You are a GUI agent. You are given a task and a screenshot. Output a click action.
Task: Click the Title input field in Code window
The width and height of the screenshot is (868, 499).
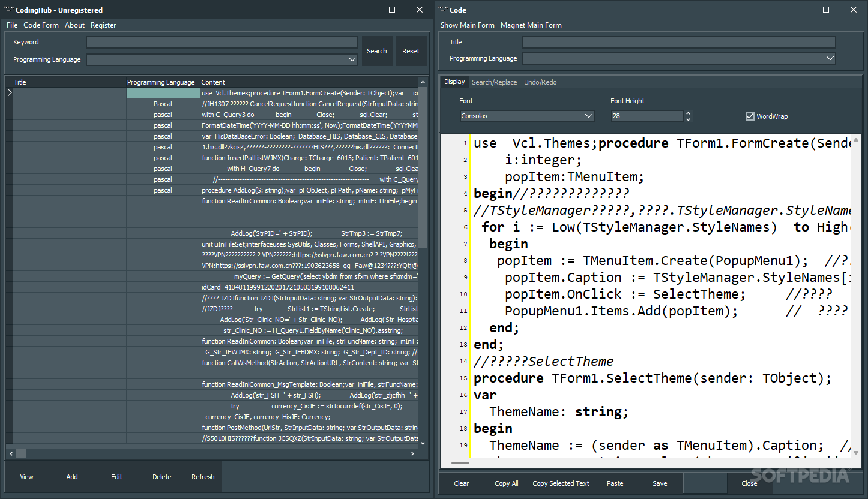(x=679, y=43)
